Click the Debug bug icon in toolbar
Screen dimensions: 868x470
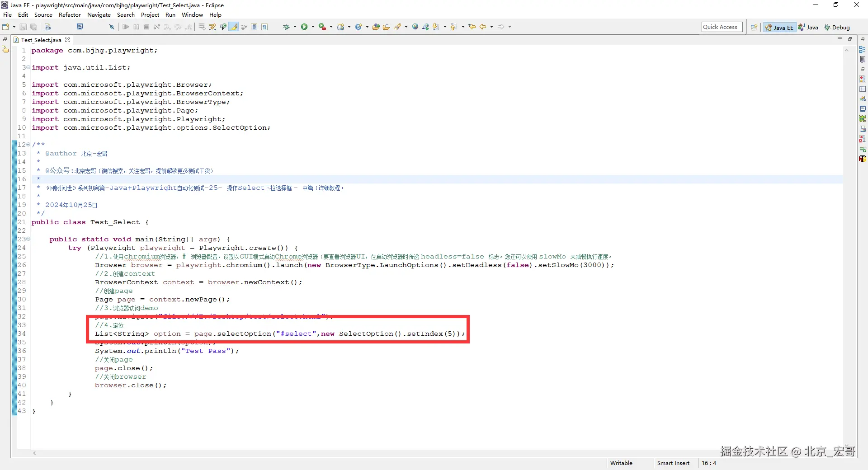point(286,27)
